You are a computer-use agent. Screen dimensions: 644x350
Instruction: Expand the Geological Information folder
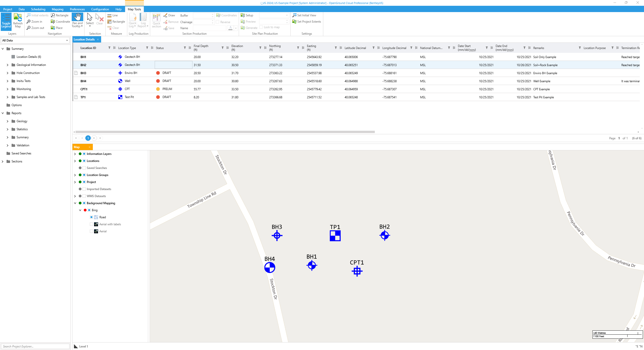[7, 65]
